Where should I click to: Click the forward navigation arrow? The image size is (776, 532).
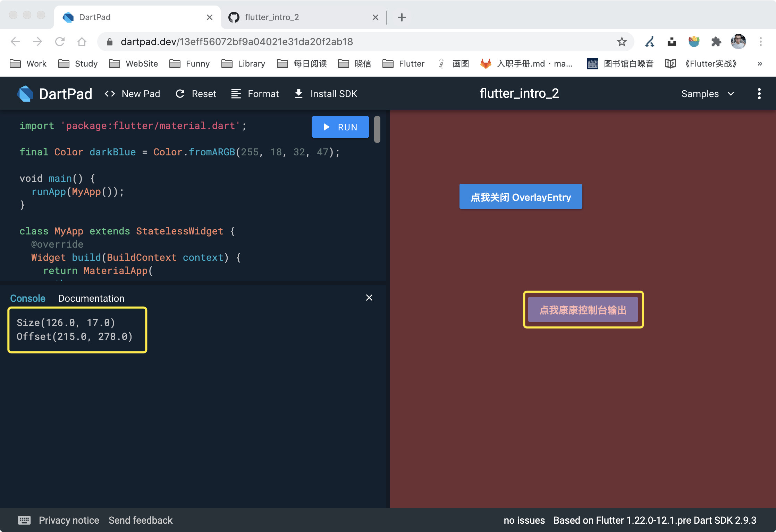click(x=38, y=41)
